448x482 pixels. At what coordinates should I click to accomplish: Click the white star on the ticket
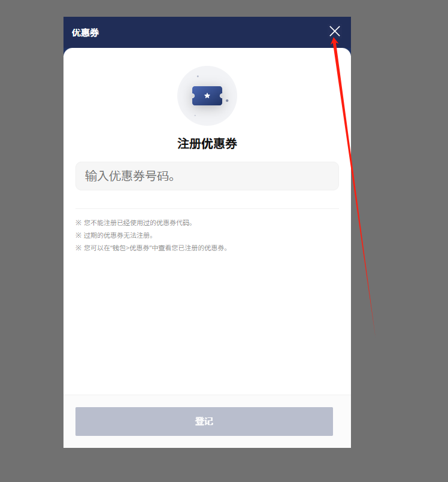pos(207,96)
